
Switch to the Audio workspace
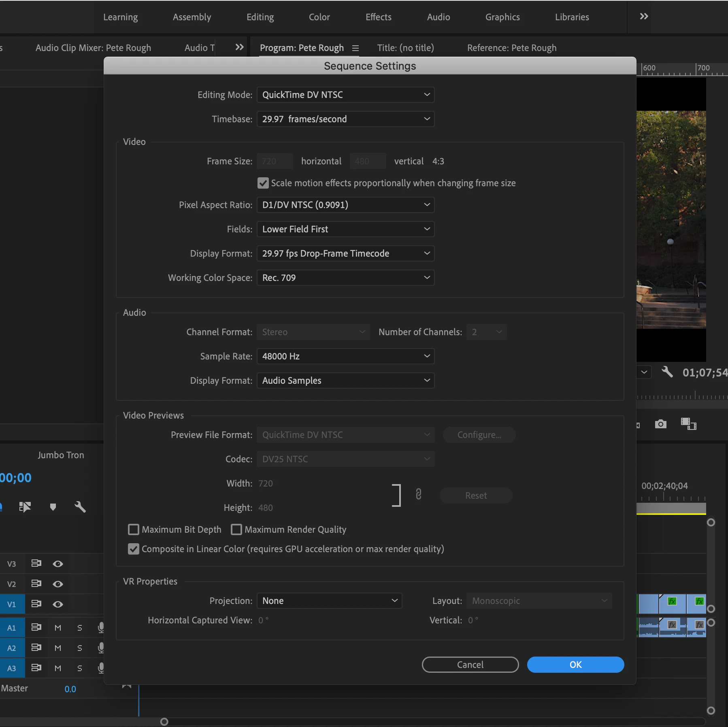(439, 17)
